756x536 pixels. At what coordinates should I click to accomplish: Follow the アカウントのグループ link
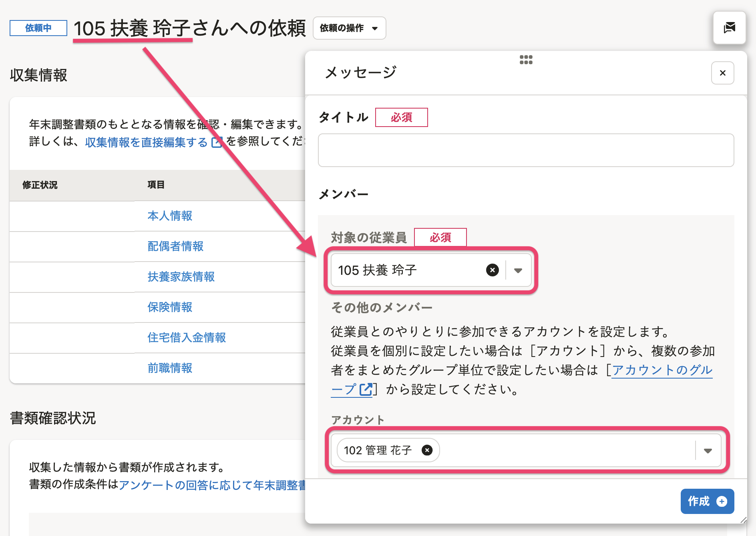[x=661, y=370]
